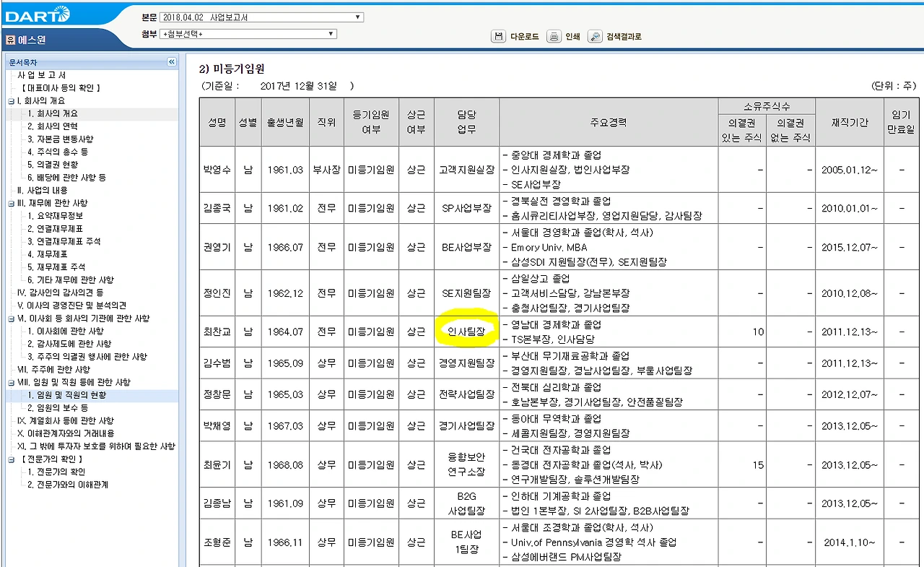This screenshot has width=924, height=567.
Task: Click the 재직기간 column header
Action: pos(850,123)
